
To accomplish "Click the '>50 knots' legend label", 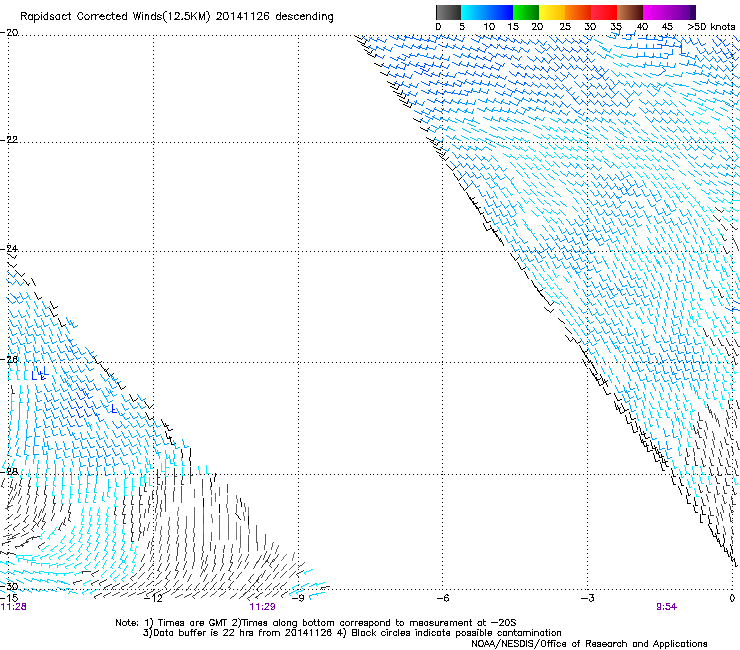I will coord(711,27).
